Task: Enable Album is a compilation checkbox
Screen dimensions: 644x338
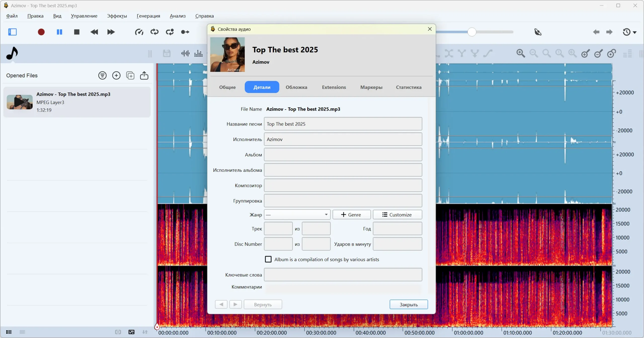Action: pos(268,259)
